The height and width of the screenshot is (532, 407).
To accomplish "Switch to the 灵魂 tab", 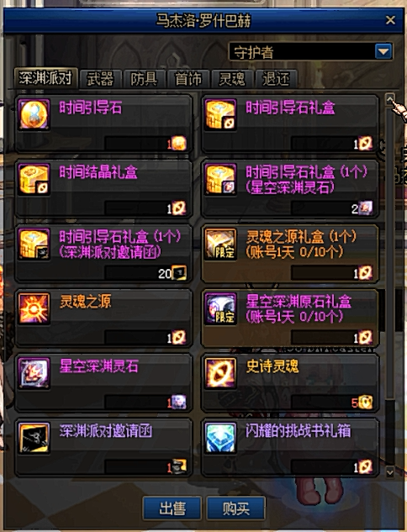I will tap(232, 79).
